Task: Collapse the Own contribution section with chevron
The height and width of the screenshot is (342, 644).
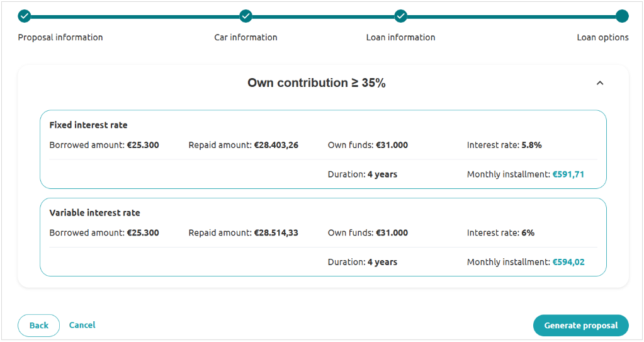Action: [599, 83]
